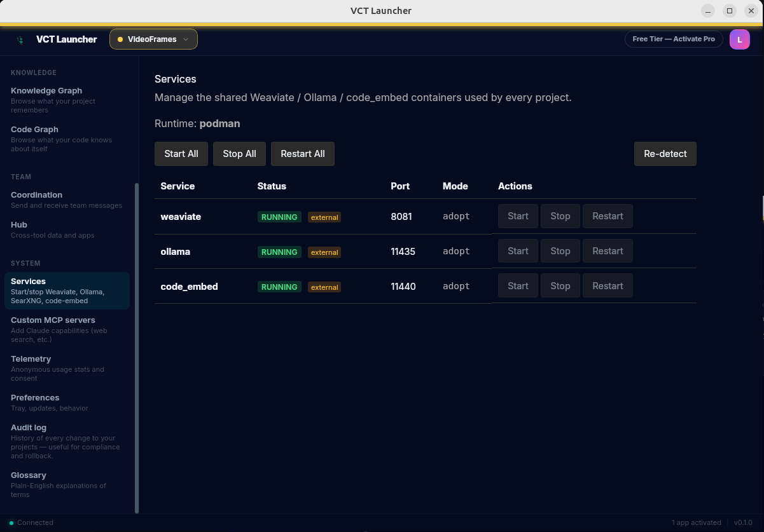Click port 11440 cell

[x=403, y=287]
